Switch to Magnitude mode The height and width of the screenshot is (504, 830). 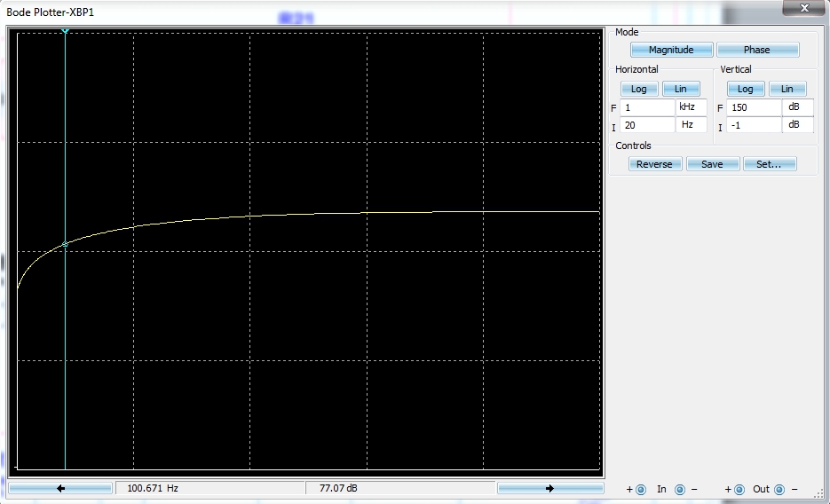click(670, 50)
